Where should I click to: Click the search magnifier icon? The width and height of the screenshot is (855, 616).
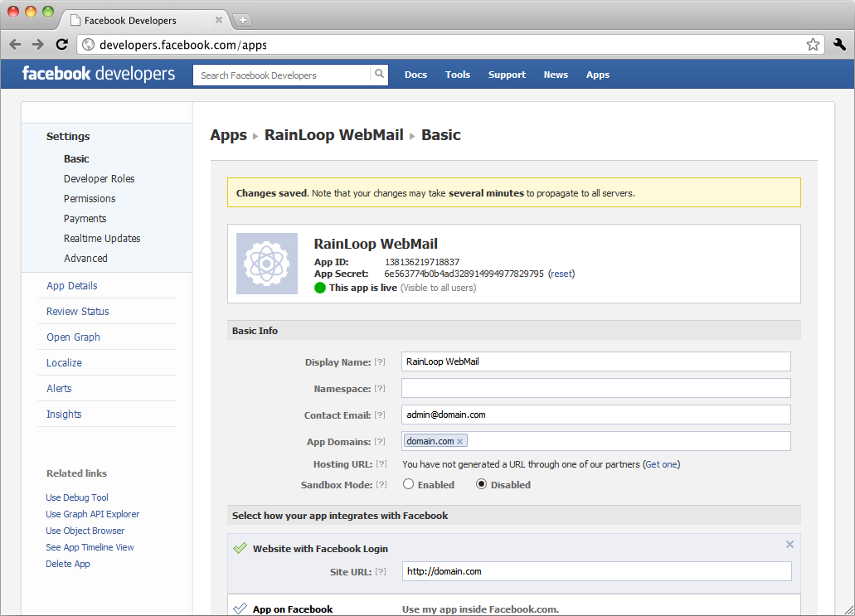point(379,75)
